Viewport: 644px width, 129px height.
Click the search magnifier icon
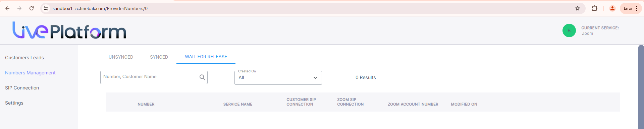click(x=202, y=77)
